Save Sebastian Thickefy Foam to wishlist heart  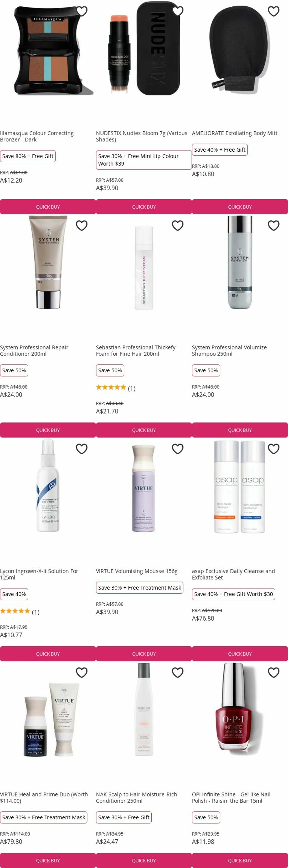tap(178, 225)
